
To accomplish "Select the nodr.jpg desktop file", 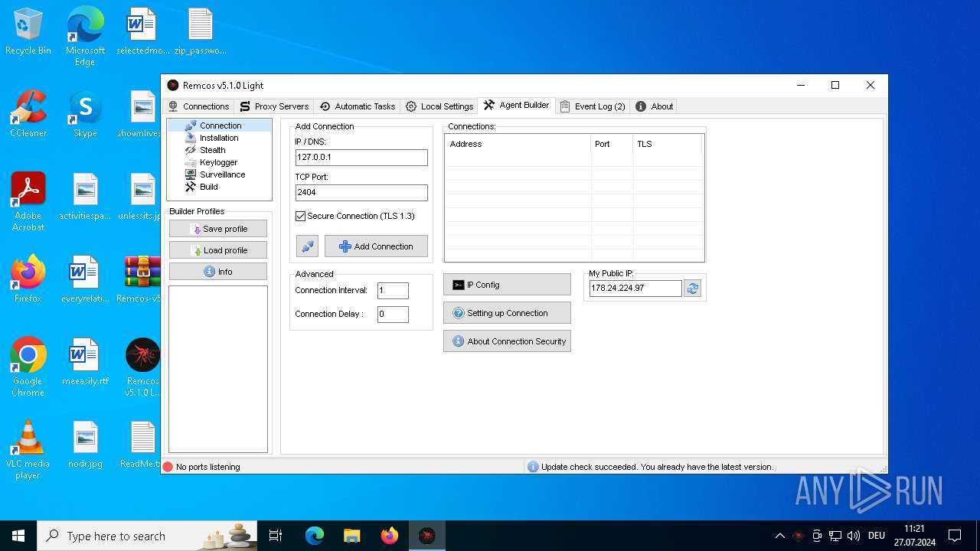I will coord(85,445).
